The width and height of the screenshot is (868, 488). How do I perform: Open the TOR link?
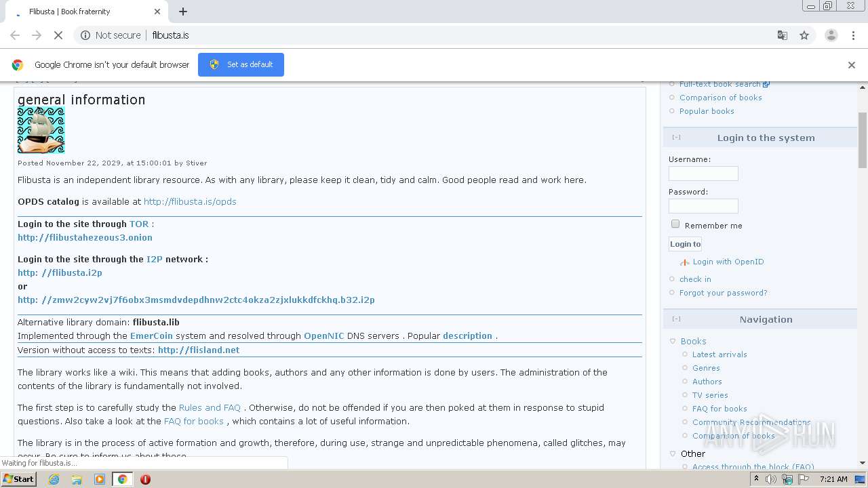[x=139, y=224]
